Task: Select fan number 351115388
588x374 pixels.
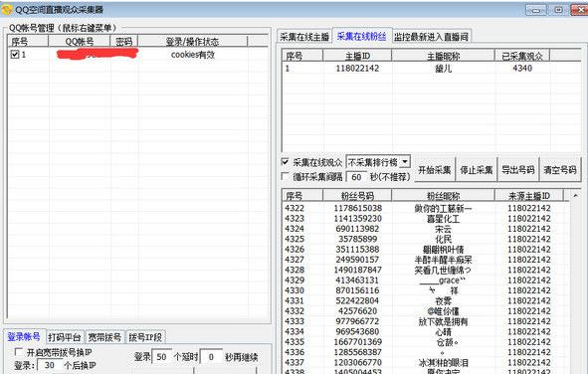Action: tap(357, 250)
